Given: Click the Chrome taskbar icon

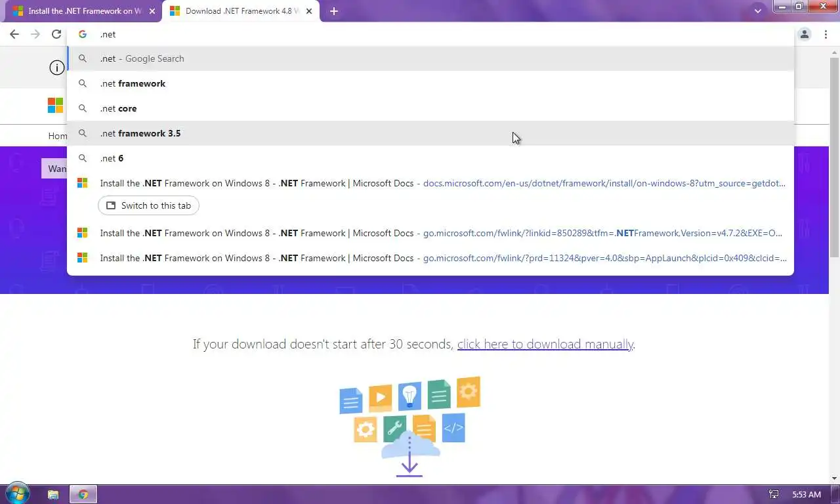Looking at the screenshot, I should click(x=83, y=494).
